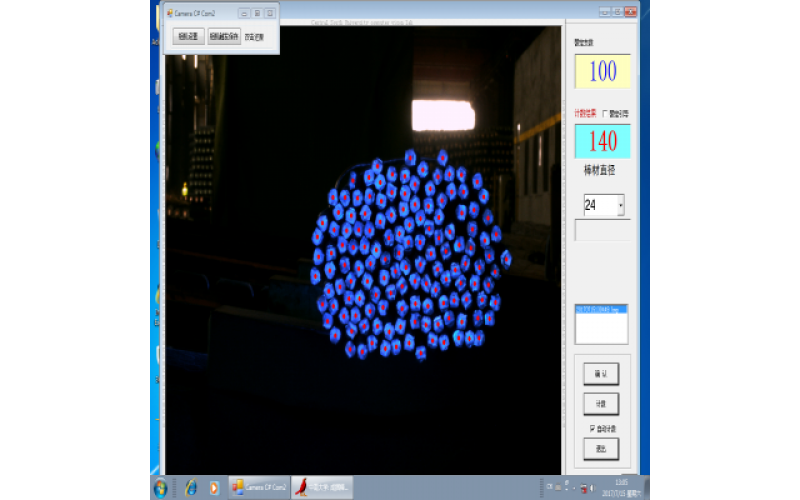Switch to Camera C# Com2 taskbar button
Image resolution: width=800 pixels, height=500 pixels.
coord(259,488)
